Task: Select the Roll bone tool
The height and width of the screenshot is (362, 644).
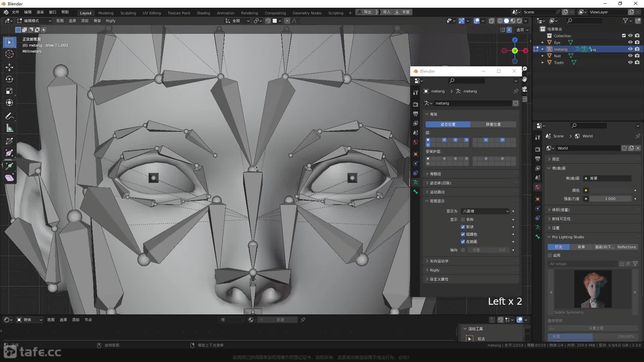Action: [x=9, y=141]
